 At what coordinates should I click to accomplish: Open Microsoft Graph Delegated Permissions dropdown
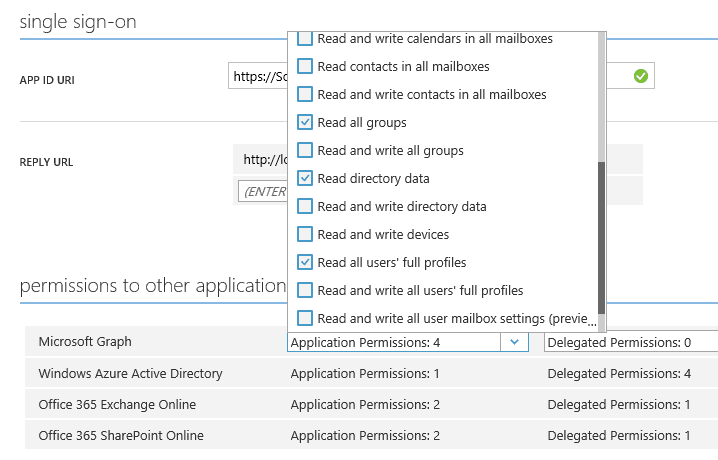(631, 342)
